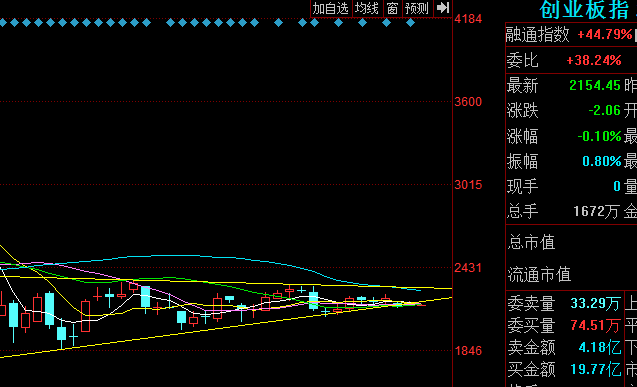Click the 0.80% amplitude value

click(602, 161)
